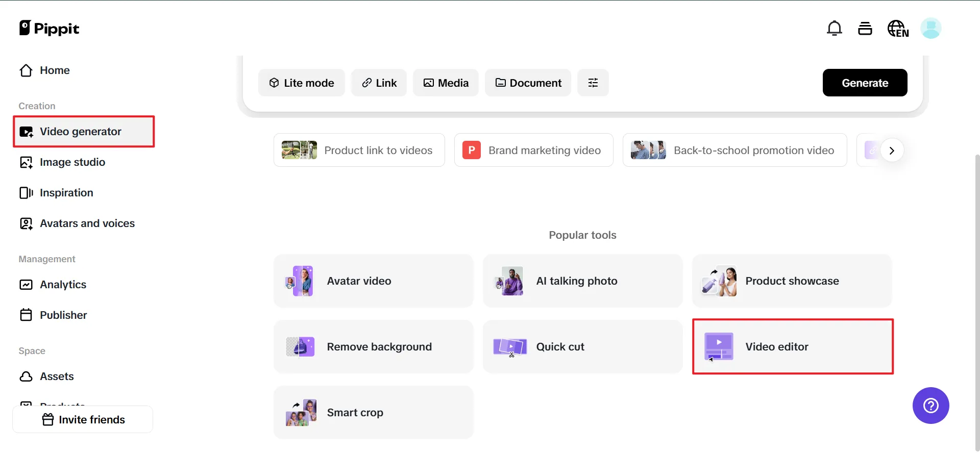Go to Image studio
Image resolution: width=980 pixels, height=454 pixels.
(72, 162)
